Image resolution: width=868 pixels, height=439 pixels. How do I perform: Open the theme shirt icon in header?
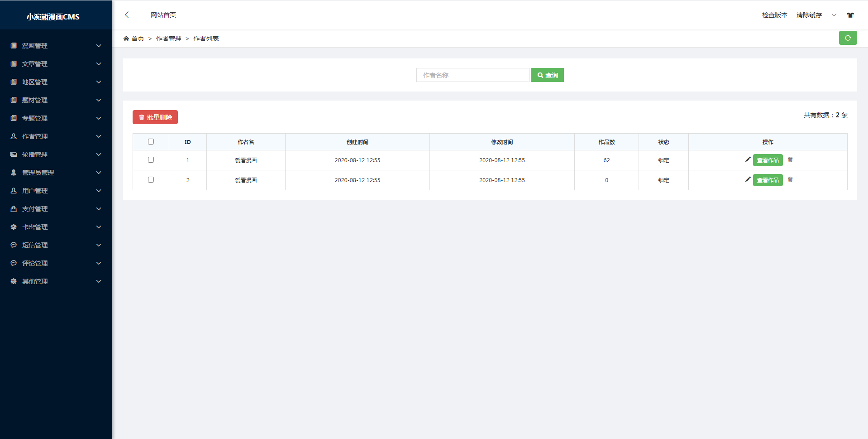(x=850, y=15)
